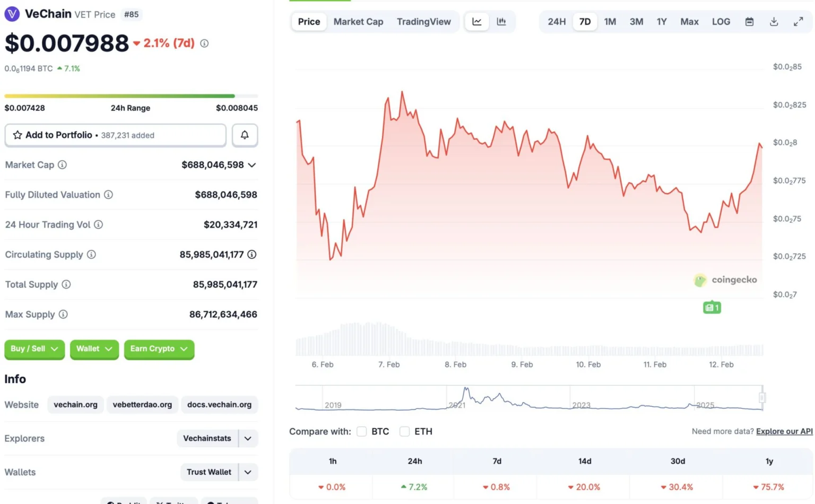The height and width of the screenshot is (504, 815).
Task: Click the price alert bell icon
Action: point(245,135)
